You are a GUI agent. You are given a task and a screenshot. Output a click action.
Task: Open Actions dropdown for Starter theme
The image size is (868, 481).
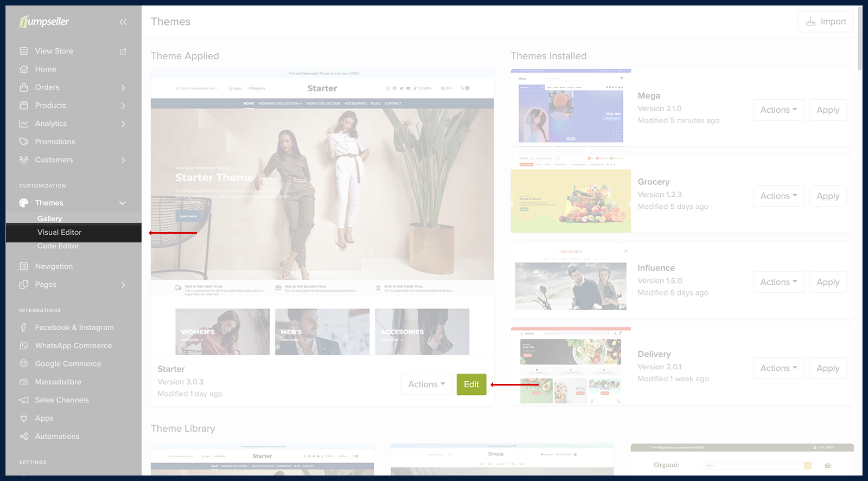pyautogui.click(x=426, y=384)
